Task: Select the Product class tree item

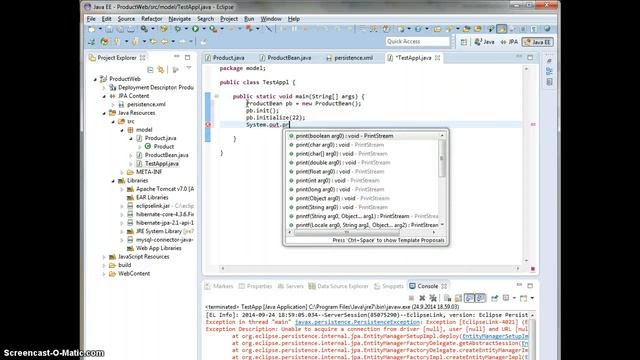Action: (x=164, y=147)
